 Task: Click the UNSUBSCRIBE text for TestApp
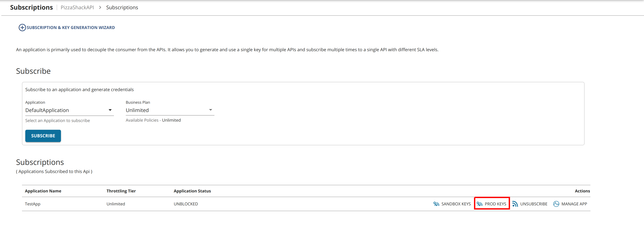[534, 204]
